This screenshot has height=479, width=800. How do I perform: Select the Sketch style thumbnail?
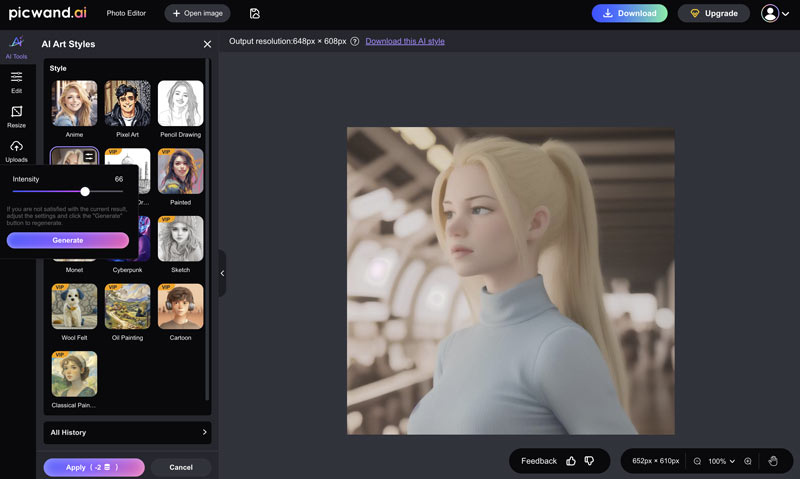point(181,239)
